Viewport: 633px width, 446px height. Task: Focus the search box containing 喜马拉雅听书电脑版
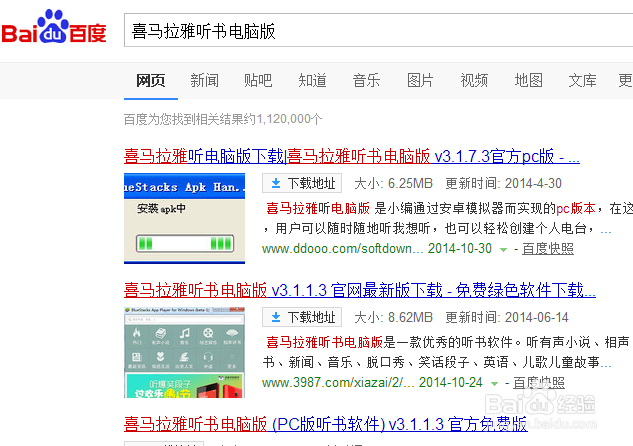(378, 30)
